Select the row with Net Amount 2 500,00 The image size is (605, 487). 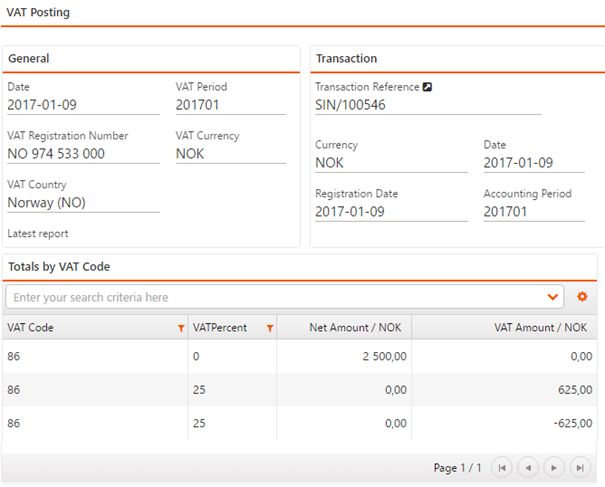[x=300, y=356]
